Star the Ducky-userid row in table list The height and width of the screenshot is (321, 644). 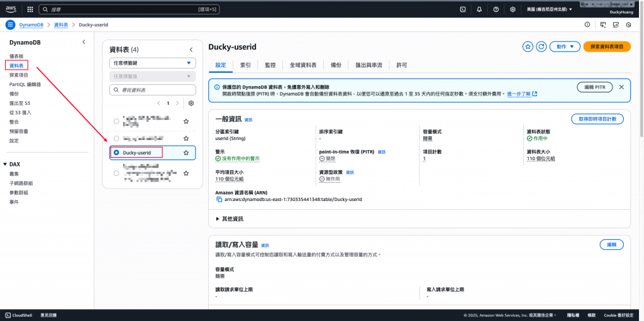(x=186, y=153)
